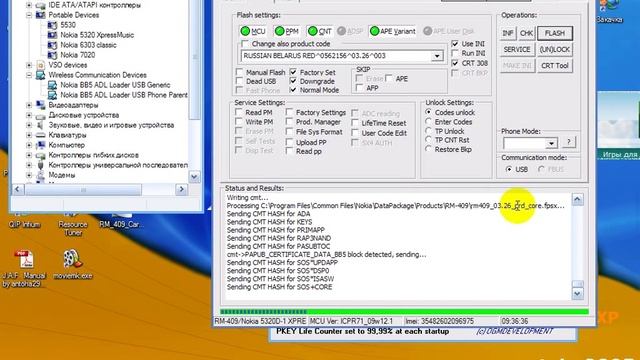Enable Dead USB checkbox
This screenshot has width=640, height=360.
pyautogui.click(x=239, y=81)
